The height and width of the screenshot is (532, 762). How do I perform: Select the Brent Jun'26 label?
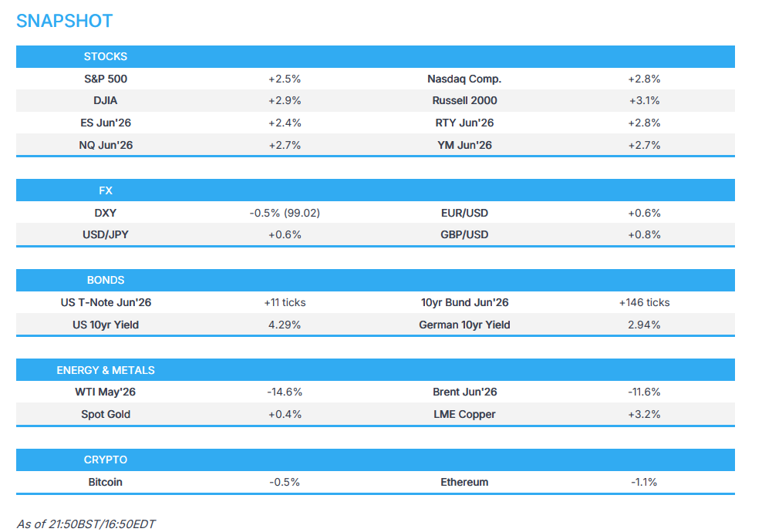click(x=464, y=392)
